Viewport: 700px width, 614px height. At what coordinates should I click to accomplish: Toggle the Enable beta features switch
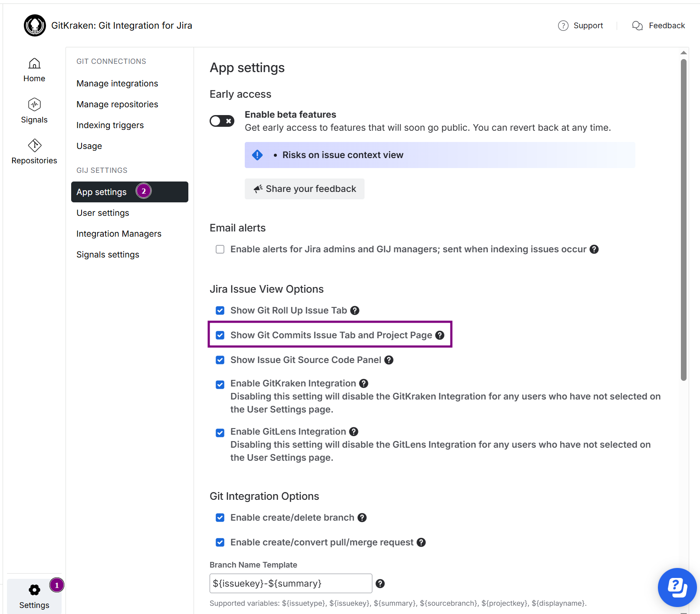pos(222,121)
